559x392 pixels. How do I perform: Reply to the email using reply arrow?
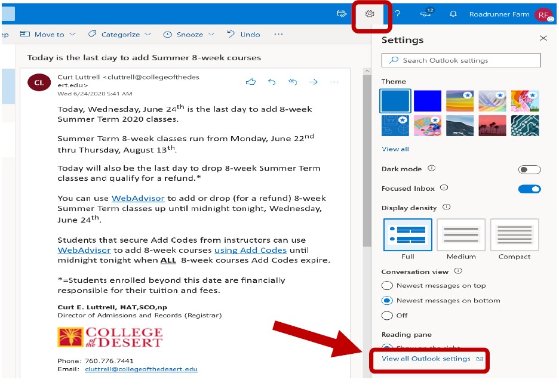coord(272,82)
